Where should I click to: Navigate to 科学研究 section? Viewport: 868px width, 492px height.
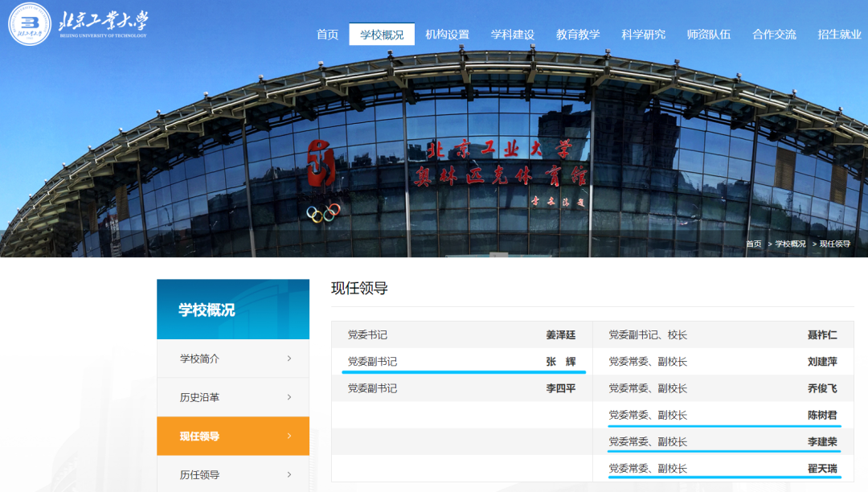[643, 35]
